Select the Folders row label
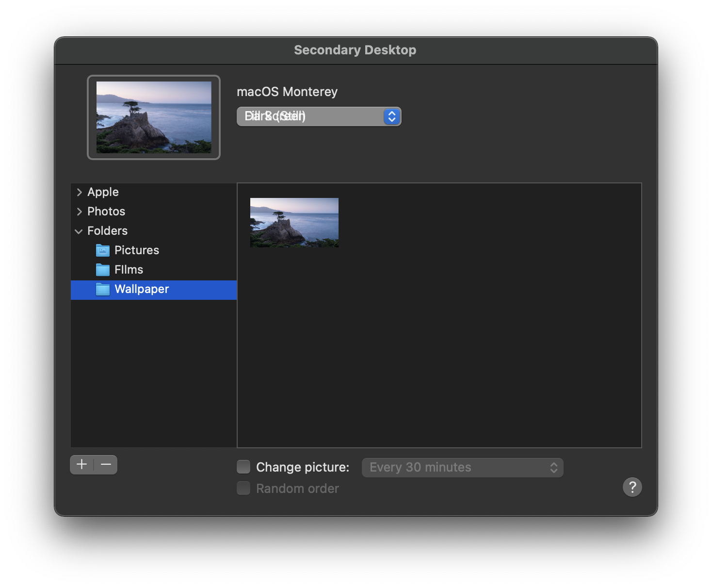The image size is (712, 588). click(107, 231)
